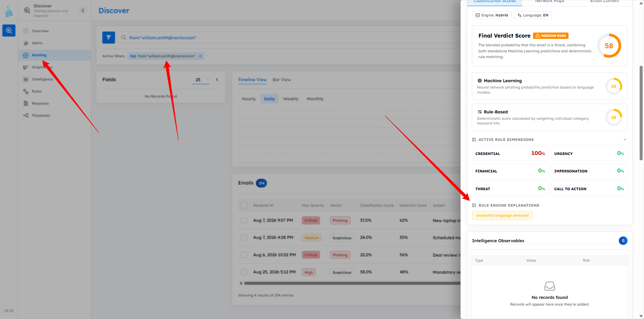The height and width of the screenshot is (319, 644).
Task: Collapse the Fields panel with its chevron
Action: [x=217, y=80]
